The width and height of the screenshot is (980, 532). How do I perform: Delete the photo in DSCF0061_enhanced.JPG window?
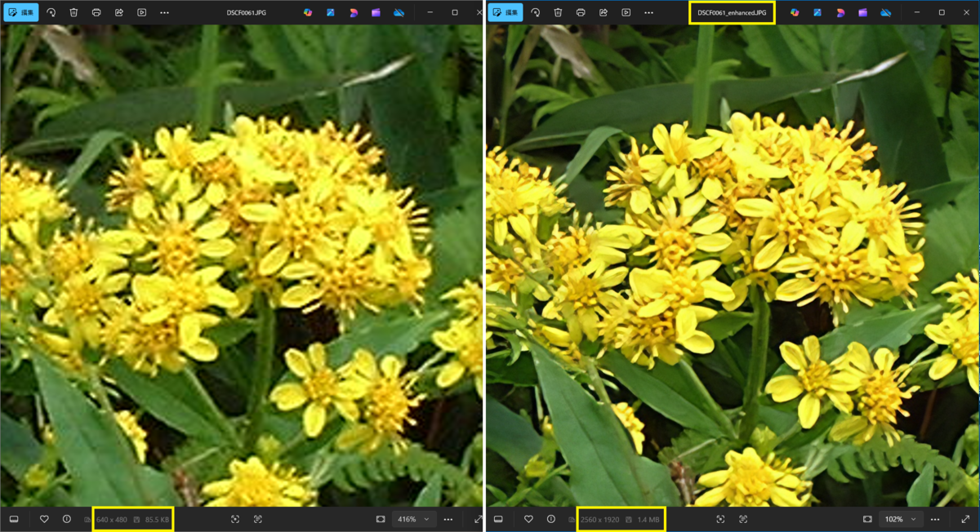coord(558,12)
